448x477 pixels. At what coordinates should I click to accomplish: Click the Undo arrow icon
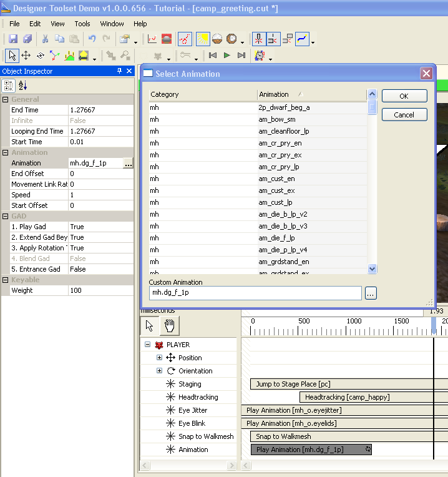click(92, 39)
